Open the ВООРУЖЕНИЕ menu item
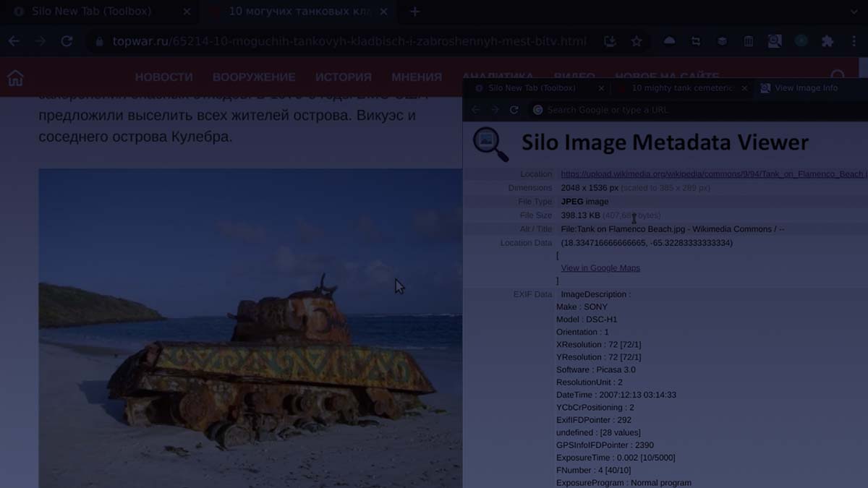This screenshot has height=488, width=868. point(254,77)
